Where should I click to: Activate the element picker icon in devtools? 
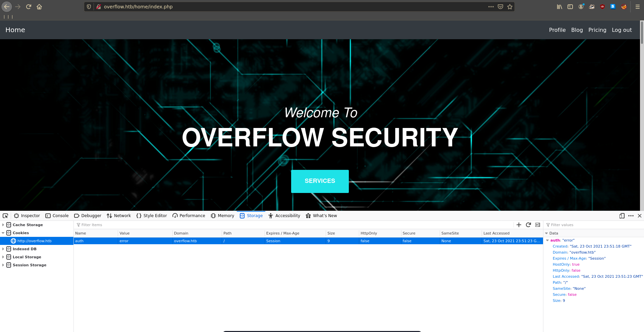point(5,216)
